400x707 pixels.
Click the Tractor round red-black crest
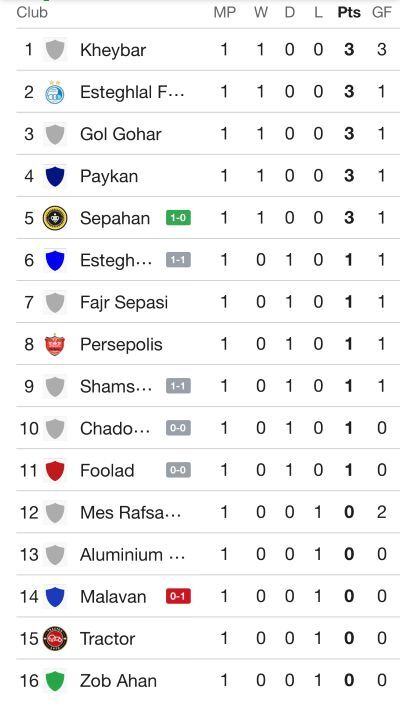(x=55, y=638)
